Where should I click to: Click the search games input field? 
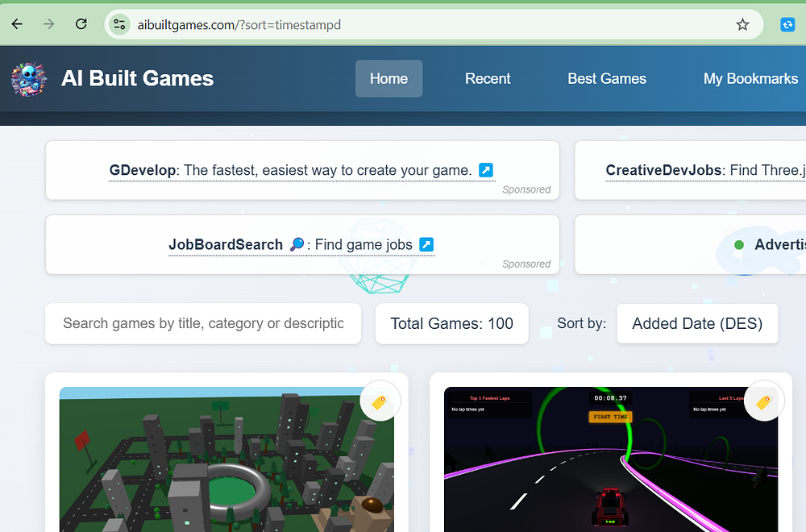(203, 323)
